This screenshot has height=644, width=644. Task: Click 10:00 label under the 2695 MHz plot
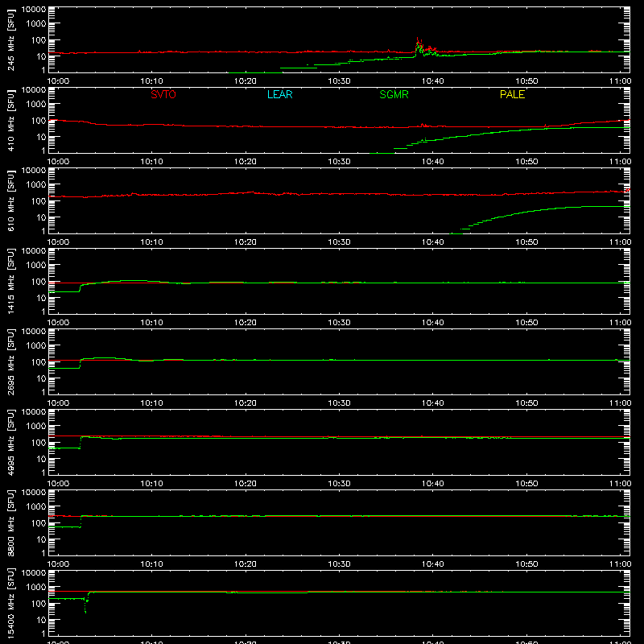pyautogui.click(x=58, y=403)
